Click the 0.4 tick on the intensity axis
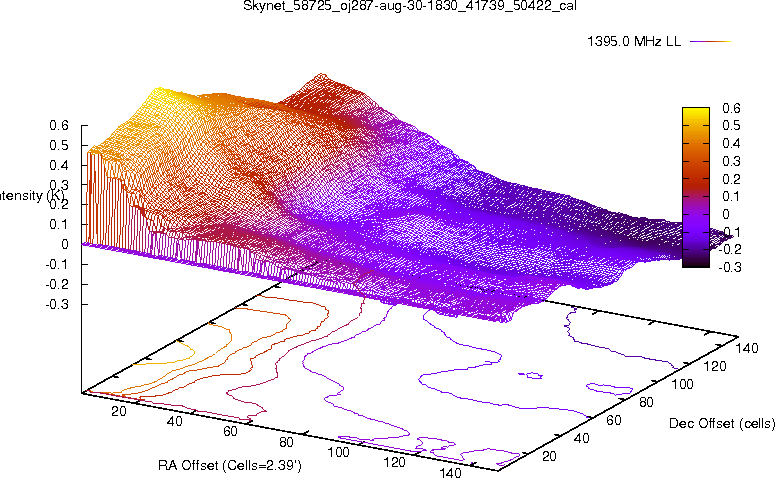775x478 pixels. [x=59, y=165]
